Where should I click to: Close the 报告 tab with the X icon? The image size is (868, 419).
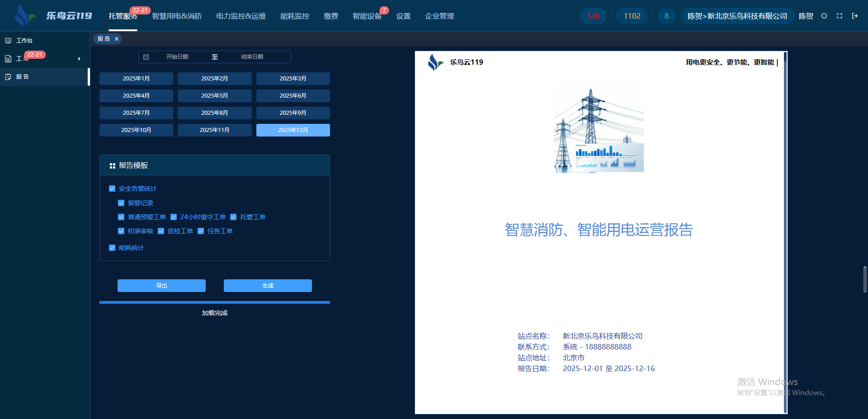(117, 39)
